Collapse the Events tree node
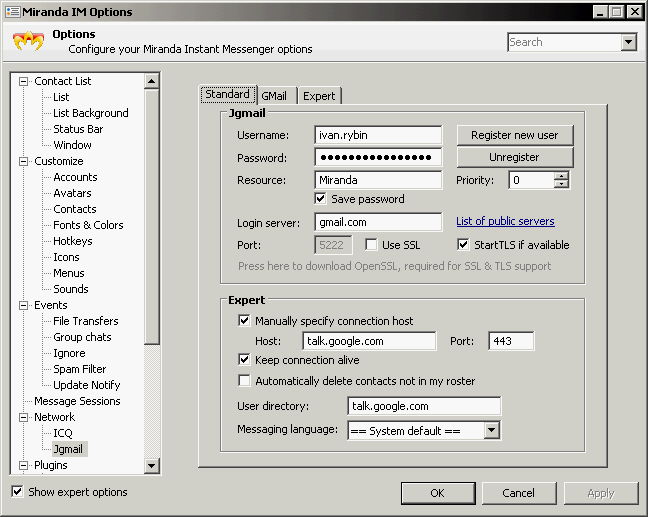This screenshot has width=648, height=517. (24, 305)
